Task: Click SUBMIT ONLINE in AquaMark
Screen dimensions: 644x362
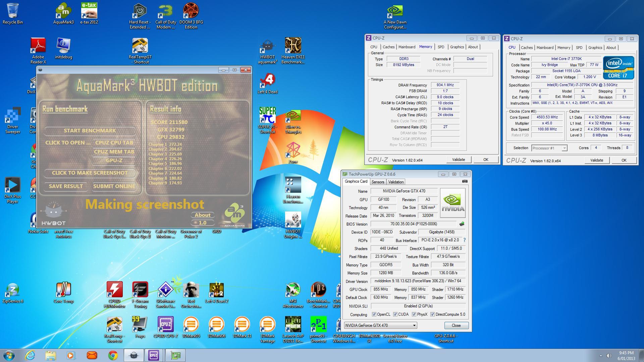Action: click(114, 186)
